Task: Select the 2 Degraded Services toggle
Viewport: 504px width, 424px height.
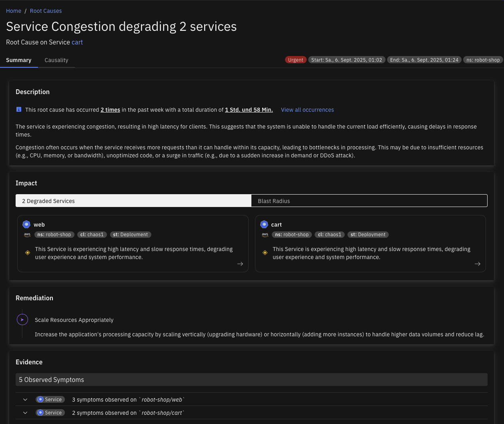Action: [x=133, y=201]
